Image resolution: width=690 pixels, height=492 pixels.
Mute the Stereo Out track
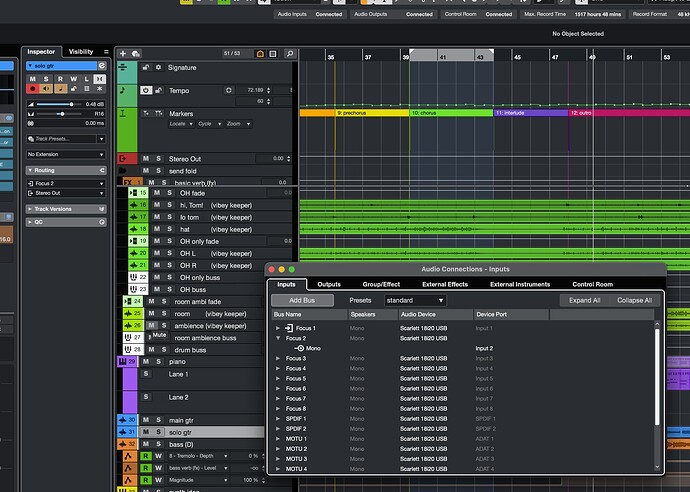pos(146,158)
